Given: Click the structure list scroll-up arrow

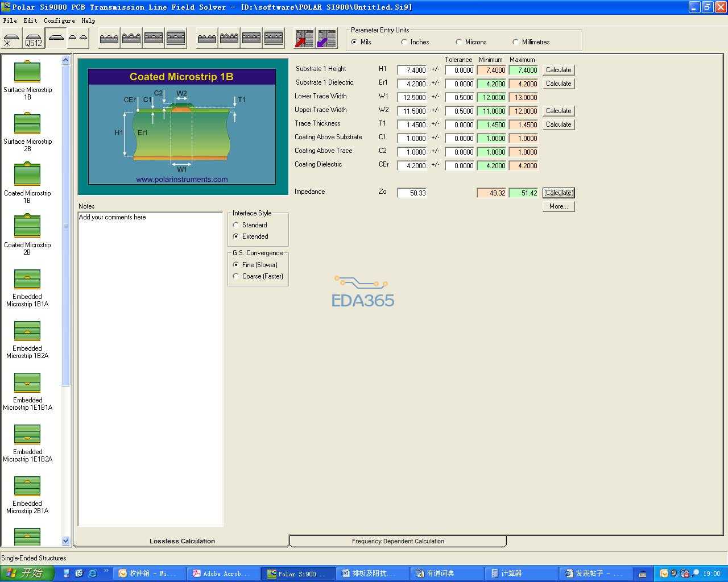Looking at the screenshot, I should 65,60.
